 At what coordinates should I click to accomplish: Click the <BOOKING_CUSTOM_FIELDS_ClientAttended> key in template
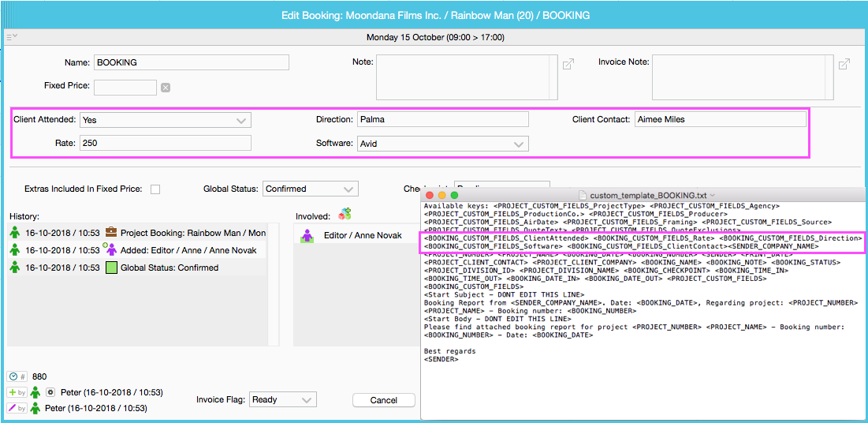tap(506, 238)
